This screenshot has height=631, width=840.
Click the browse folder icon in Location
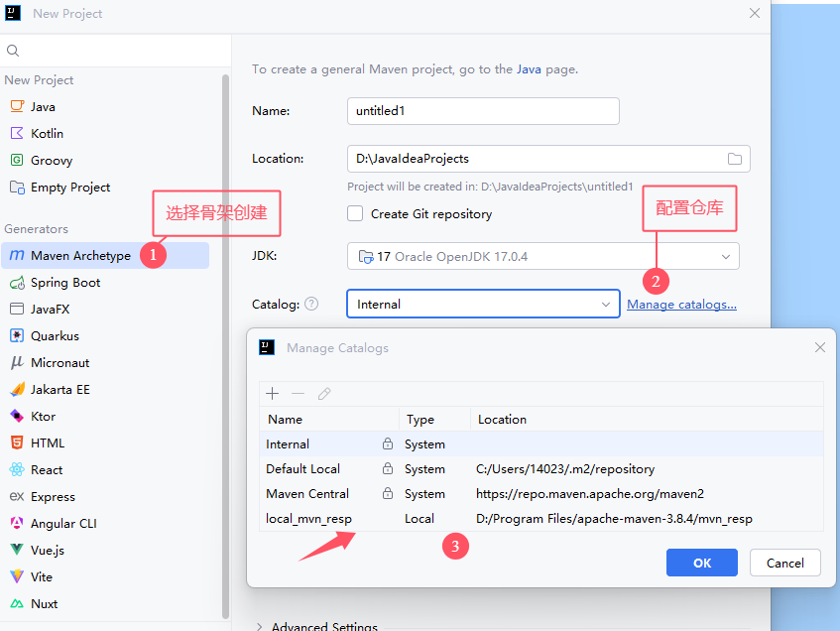(x=735, y=159)
